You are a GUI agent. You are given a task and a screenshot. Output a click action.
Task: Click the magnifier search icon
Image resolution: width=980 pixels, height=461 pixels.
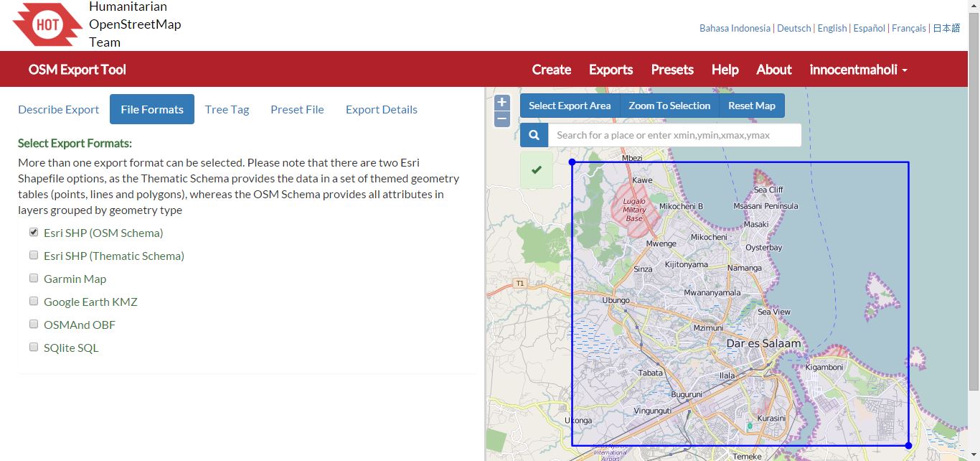pos(534,135)
